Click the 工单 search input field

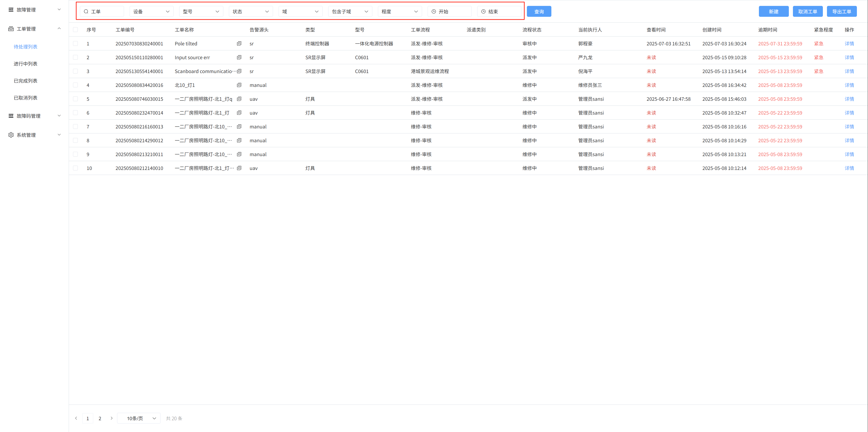click(x=102, y=11)
